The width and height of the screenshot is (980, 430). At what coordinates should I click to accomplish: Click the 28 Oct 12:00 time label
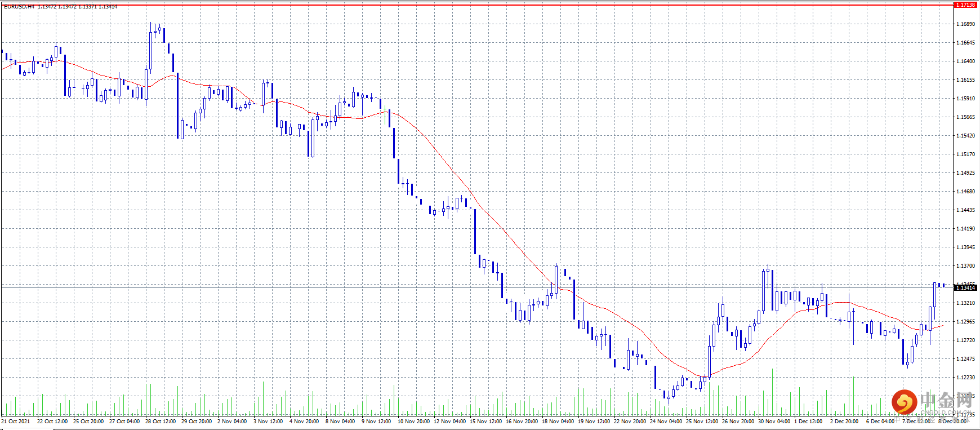tap(161, 422)
